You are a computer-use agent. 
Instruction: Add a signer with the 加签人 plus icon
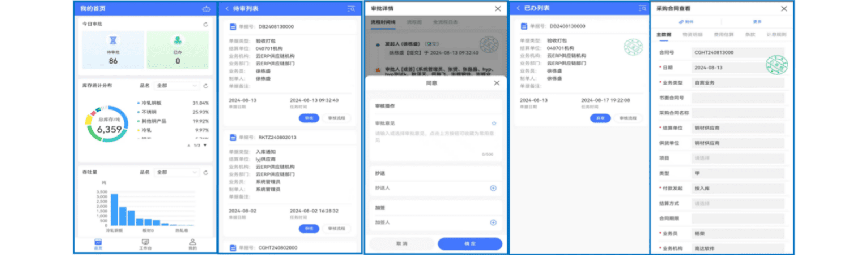493,222
